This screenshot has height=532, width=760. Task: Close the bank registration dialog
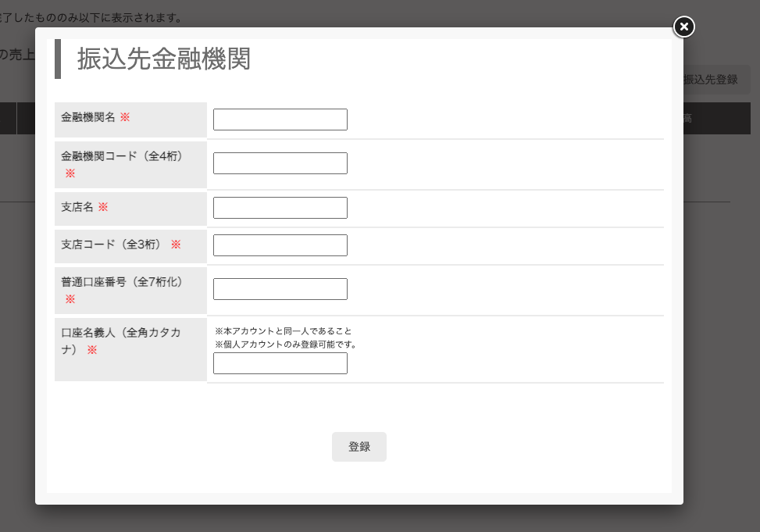click(683, 27)
